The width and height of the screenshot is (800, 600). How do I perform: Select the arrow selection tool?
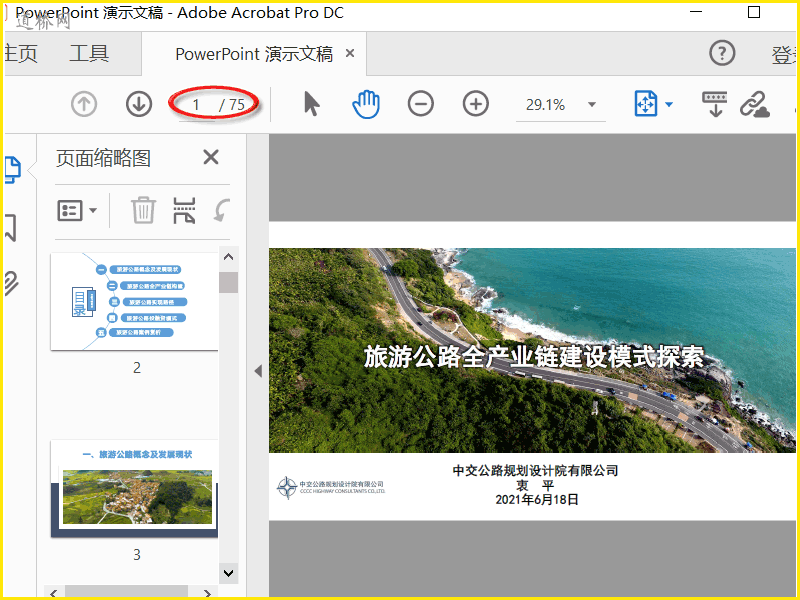pos(312,104)
